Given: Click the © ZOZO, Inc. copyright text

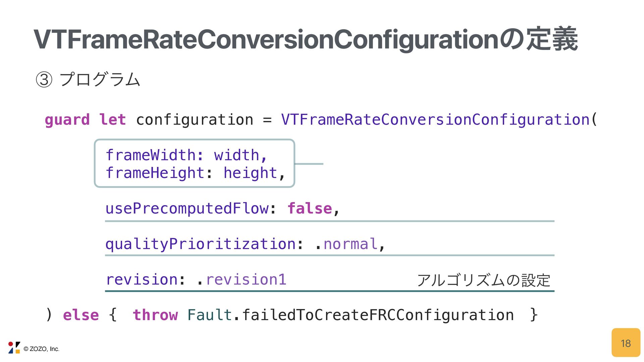Looking at the screenshot, I should coord(41,349).
